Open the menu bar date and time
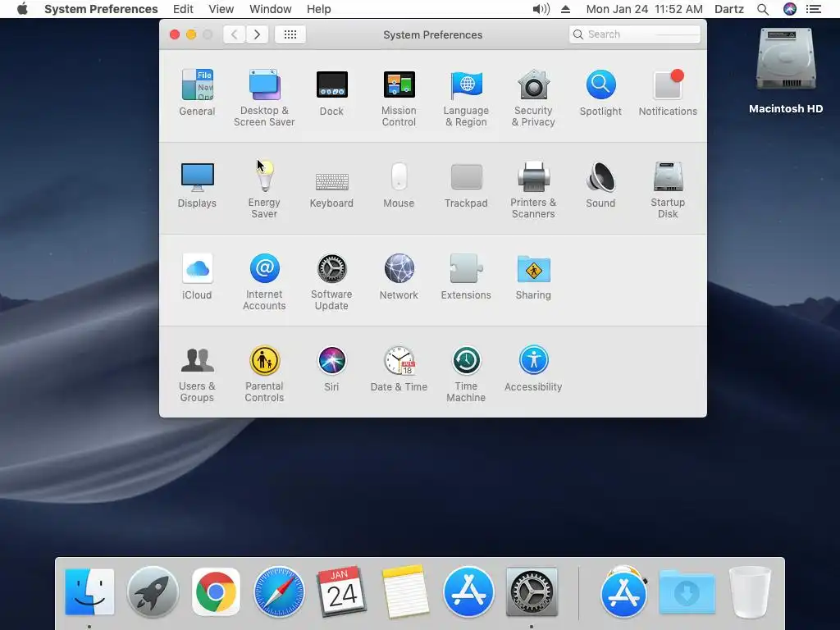 click(x=644, y=9)
